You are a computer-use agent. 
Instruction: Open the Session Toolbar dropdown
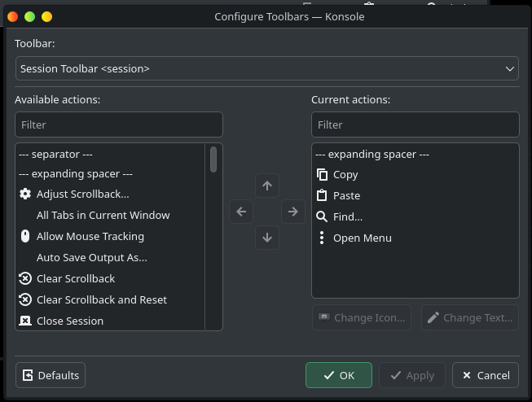pyautogui.click(x=266, y=69)
